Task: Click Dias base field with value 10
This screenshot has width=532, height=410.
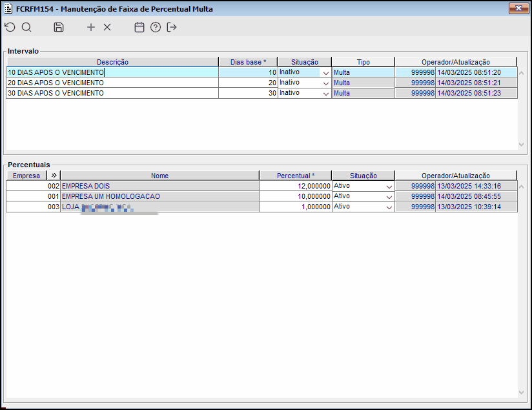Action: tap(248, 72)
